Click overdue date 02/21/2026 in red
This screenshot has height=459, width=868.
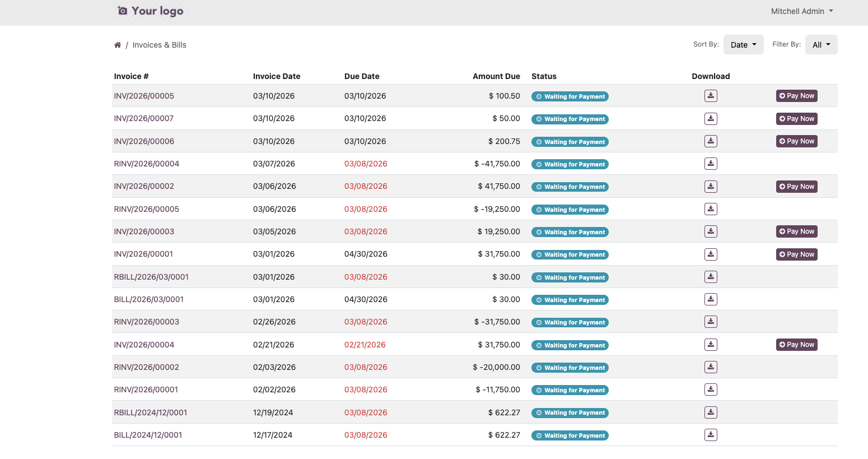point(365,345)
